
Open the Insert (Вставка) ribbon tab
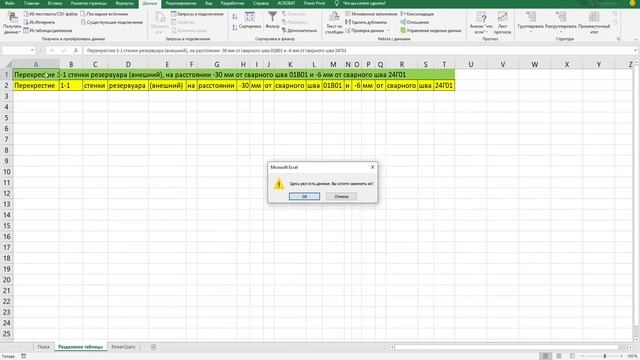coord(55,3)
